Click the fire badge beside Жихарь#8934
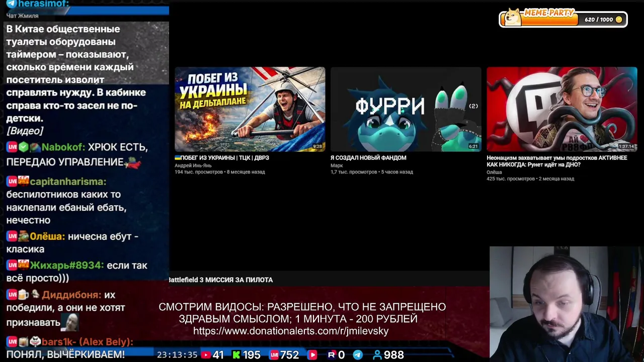This screenshot has height=362, width=644. click(x=23, y=265)
